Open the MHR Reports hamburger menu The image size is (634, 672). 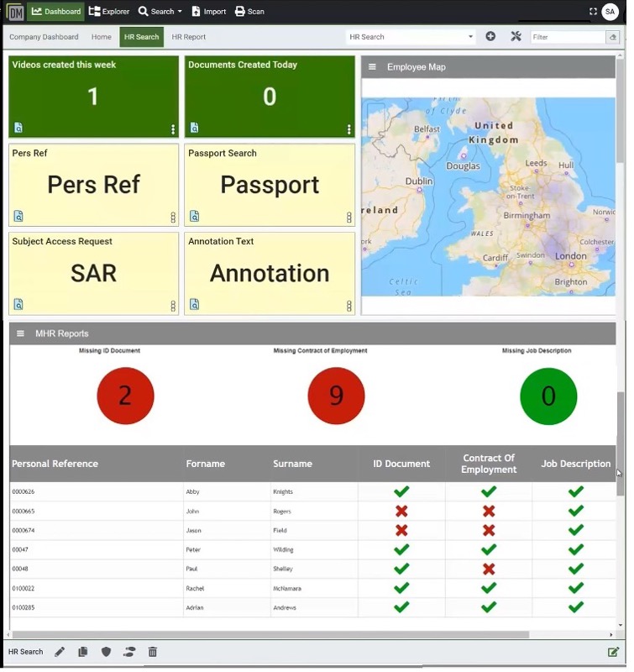click(20, 333)
